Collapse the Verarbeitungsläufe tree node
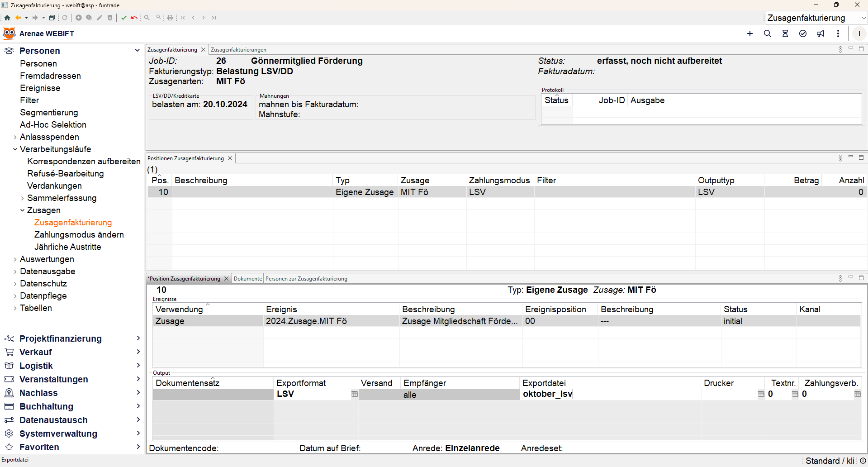Image resolution: width=868 pixels, height=467 pixels. (x=15, y=149)
